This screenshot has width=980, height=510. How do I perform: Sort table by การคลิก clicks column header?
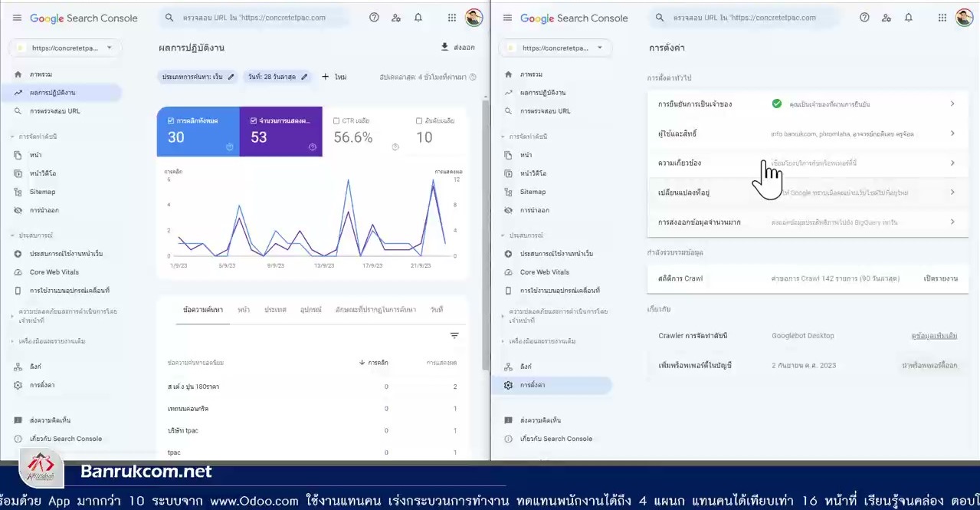click(374, 362)
